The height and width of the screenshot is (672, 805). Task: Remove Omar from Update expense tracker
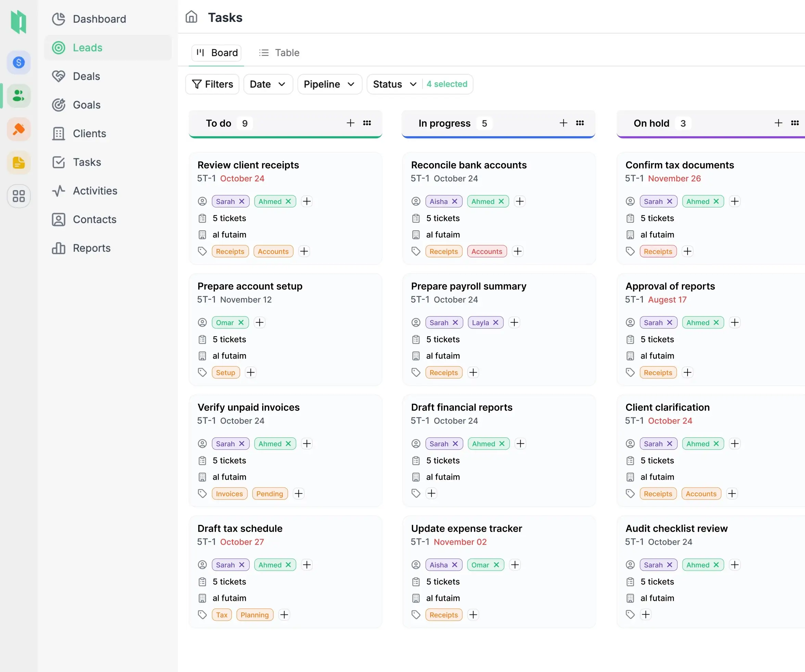click(496, 565)
